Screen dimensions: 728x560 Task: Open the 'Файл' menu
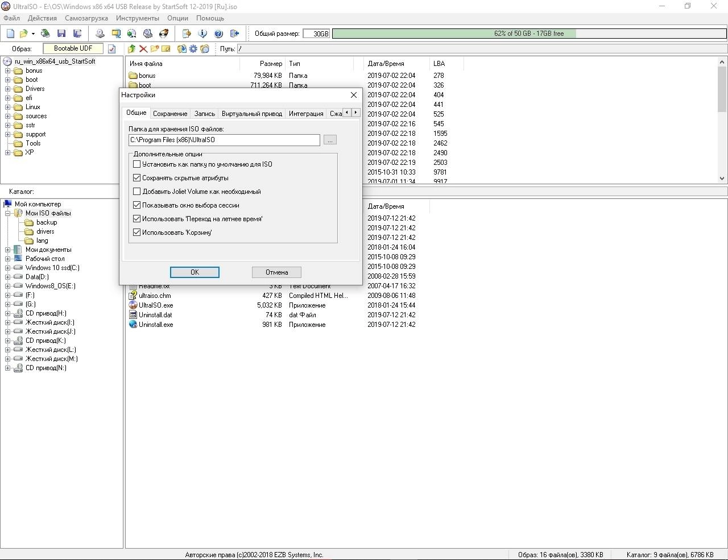pyautogui.click(x=12, y=18)
